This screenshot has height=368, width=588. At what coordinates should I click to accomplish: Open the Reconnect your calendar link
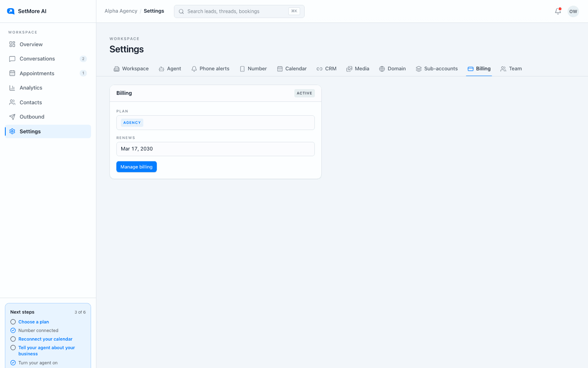pyautogui.click(x=45, y=339)
